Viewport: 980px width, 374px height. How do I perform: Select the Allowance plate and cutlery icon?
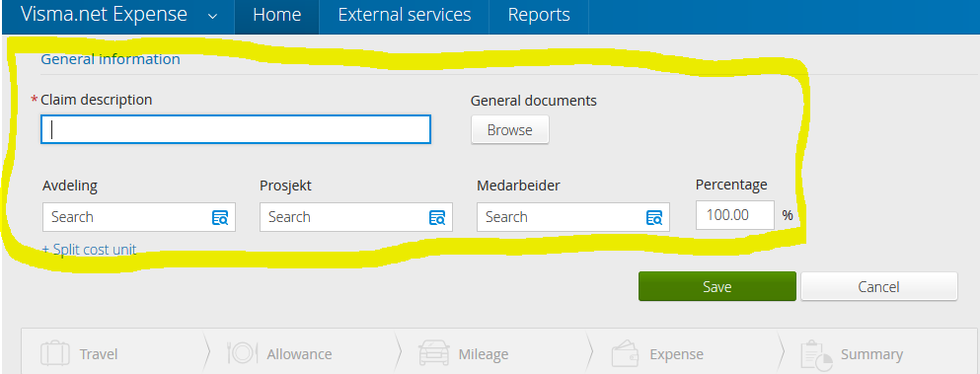[x=243, y=353]
